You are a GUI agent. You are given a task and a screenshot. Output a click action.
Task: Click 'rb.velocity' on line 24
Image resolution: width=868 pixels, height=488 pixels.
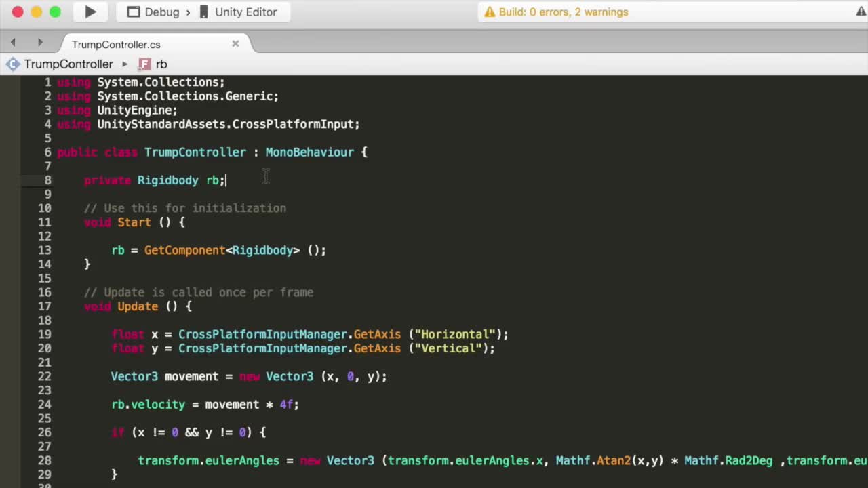(x=148, y=405)
